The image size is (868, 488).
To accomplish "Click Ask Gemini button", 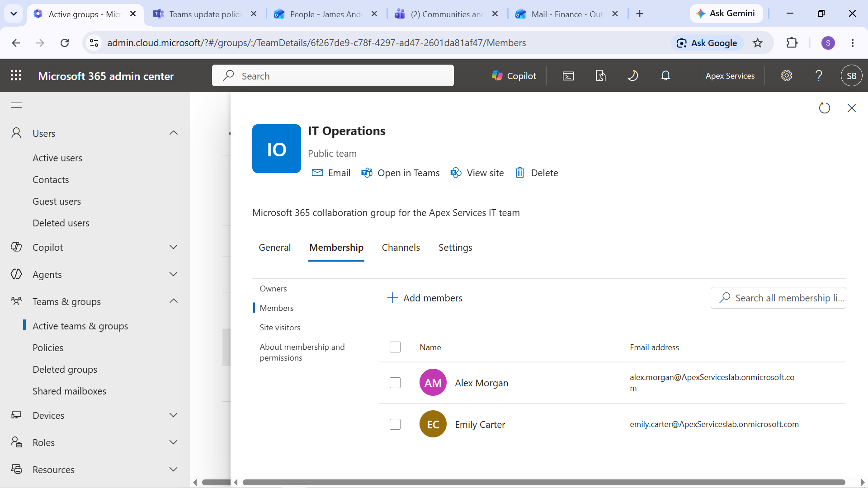I will click(726, 14).
